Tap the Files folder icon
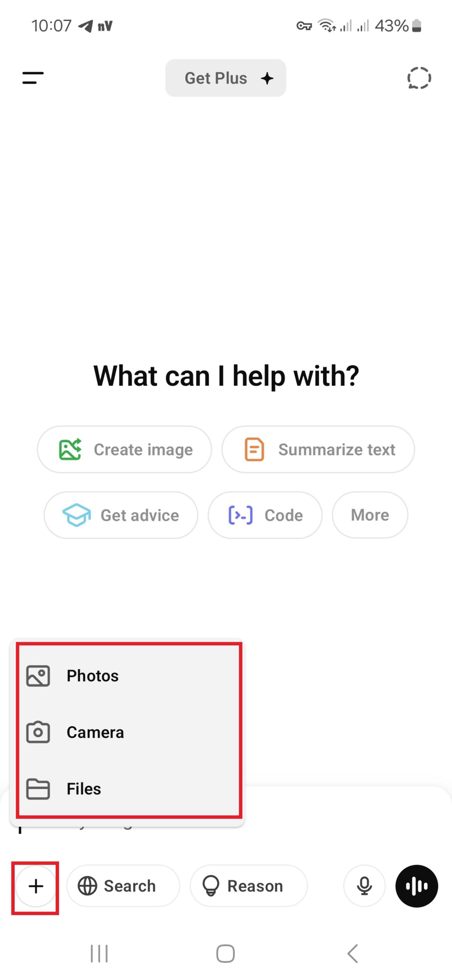Viewport: 452px width, 980px height. 38,789
